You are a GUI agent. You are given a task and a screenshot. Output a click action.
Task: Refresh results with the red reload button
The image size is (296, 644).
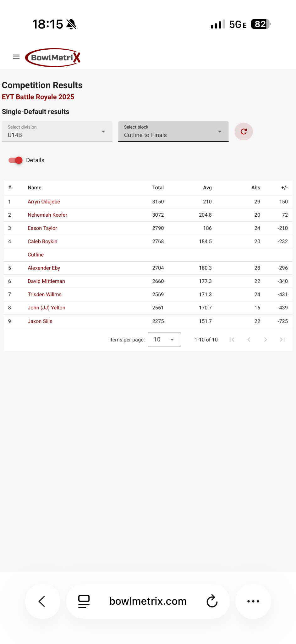pos(244,131)
